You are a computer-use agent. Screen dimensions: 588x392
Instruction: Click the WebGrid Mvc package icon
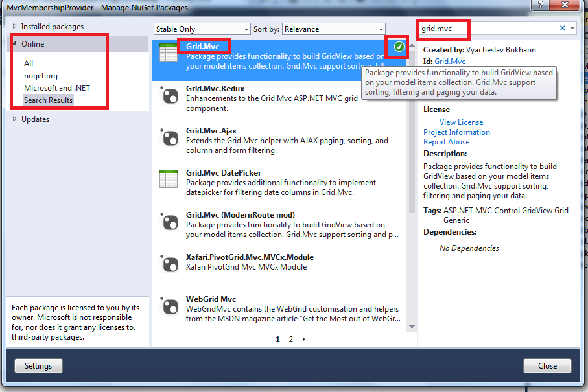pyautogui.click(x=169, y=305)
